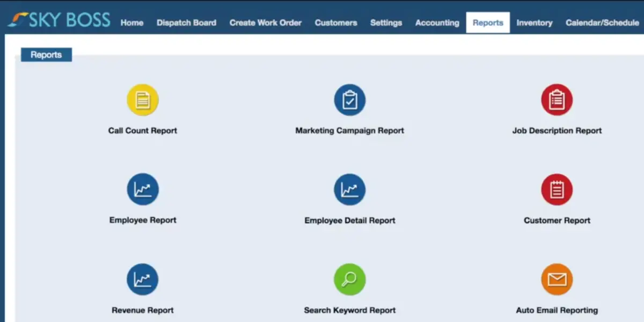Click the Search Keyword Report label
Screen dimensions: 644x322
[350, 310]
